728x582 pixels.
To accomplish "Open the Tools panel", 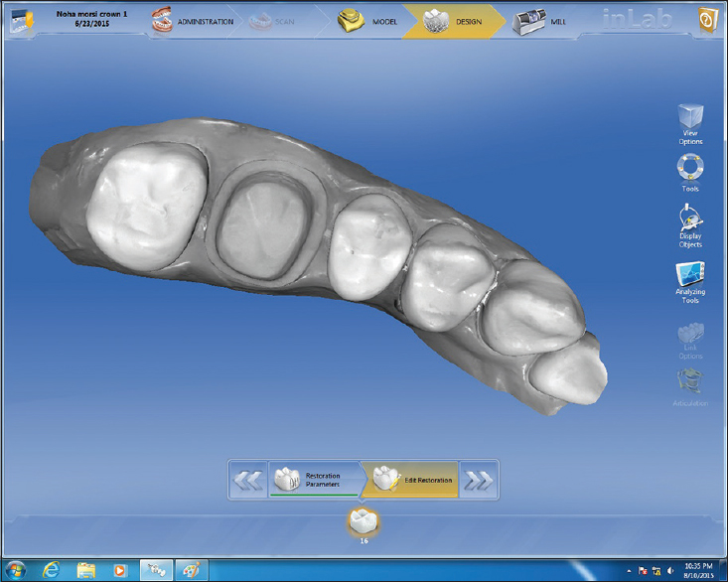I will coord(689,171).
